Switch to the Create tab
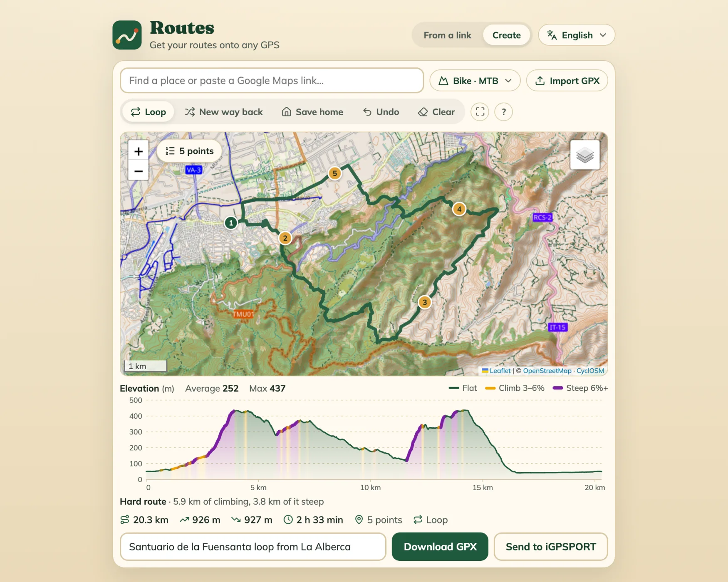Viewport: 728px width, 582px height. [x=506, y=35]
